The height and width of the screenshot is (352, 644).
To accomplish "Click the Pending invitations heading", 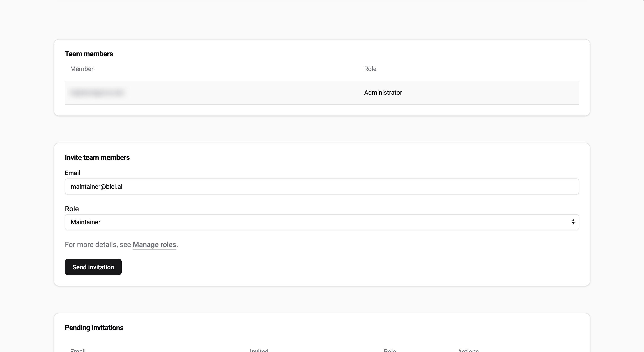I will pyautogui.click(x=94, y=327).
